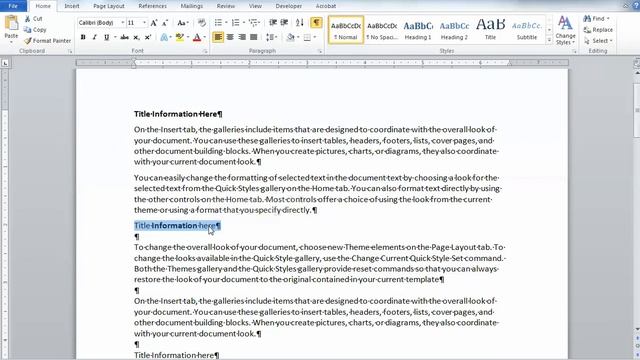Viewport: 640px width, 360px height.
Task: Apply the red font color swatch
Action: click(197, 37)
